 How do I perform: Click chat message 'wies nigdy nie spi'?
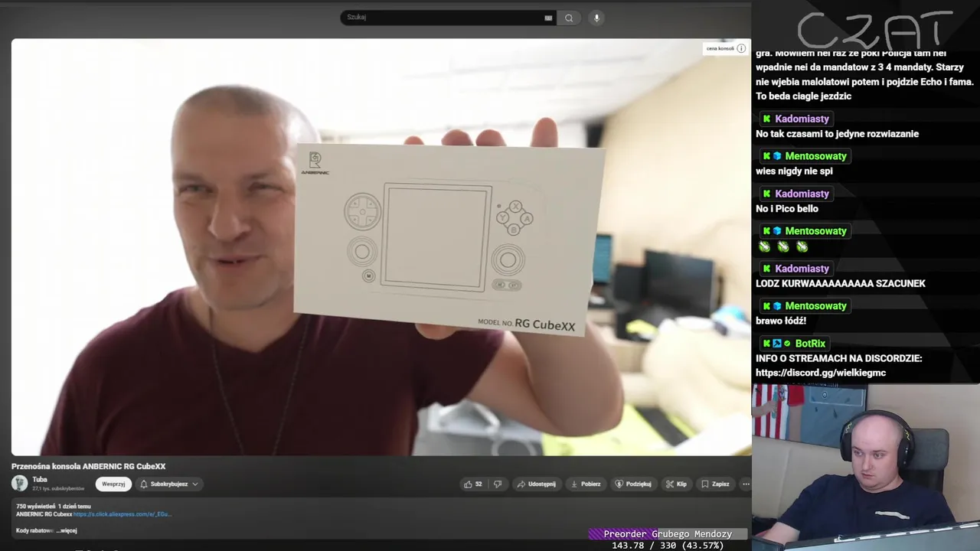click(x=794, y=171)
